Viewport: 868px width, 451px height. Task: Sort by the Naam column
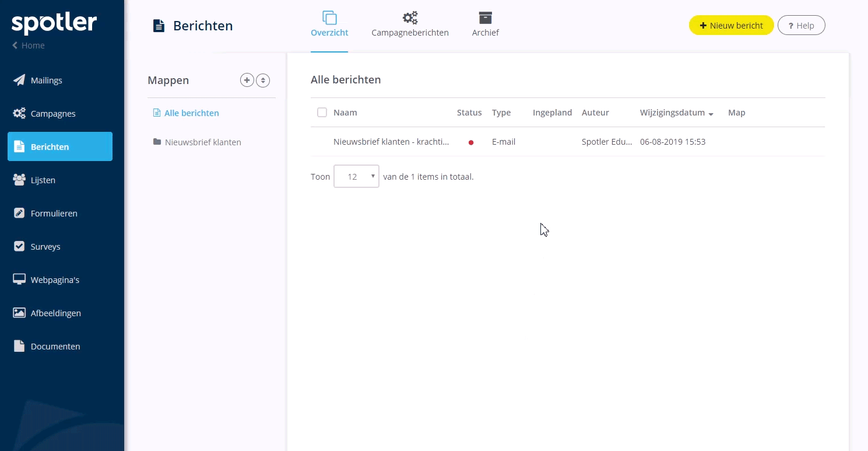point(345,113)
